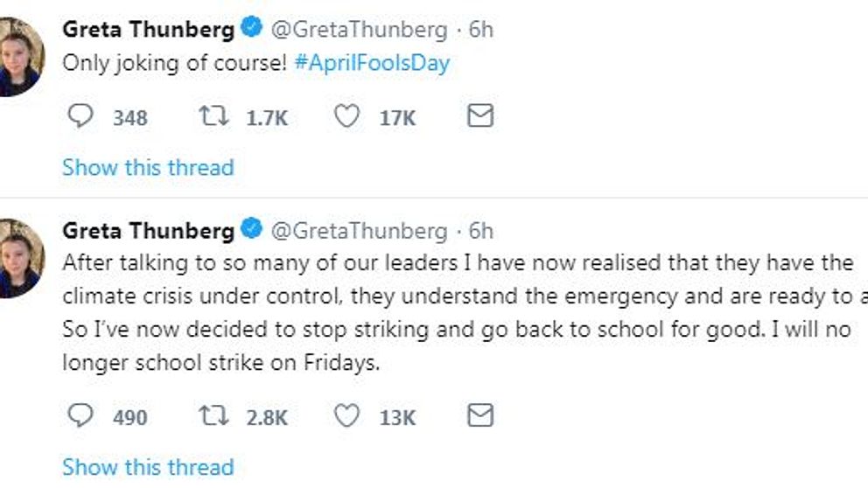Like the 'Only joking of course!' tweet
The width and height of the screenshot is (868, 488).
347,116
